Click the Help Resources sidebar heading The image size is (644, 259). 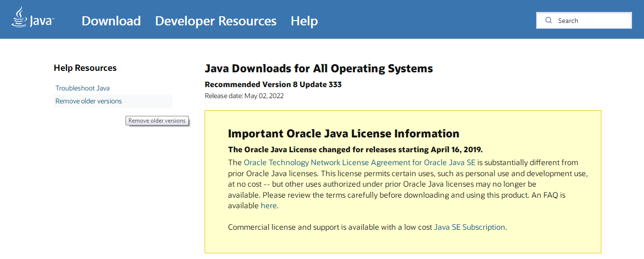85,68
